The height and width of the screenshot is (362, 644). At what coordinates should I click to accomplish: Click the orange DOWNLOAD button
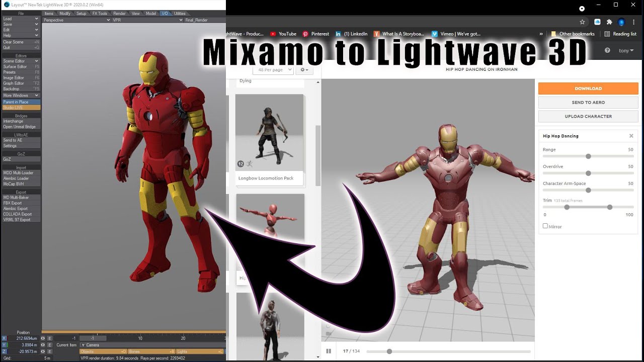pos(588,88)
